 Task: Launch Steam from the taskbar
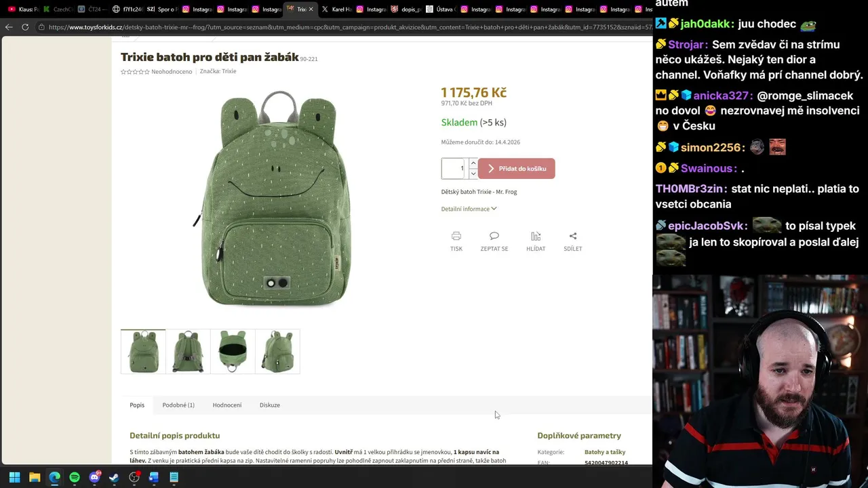(x=114, y=477)
